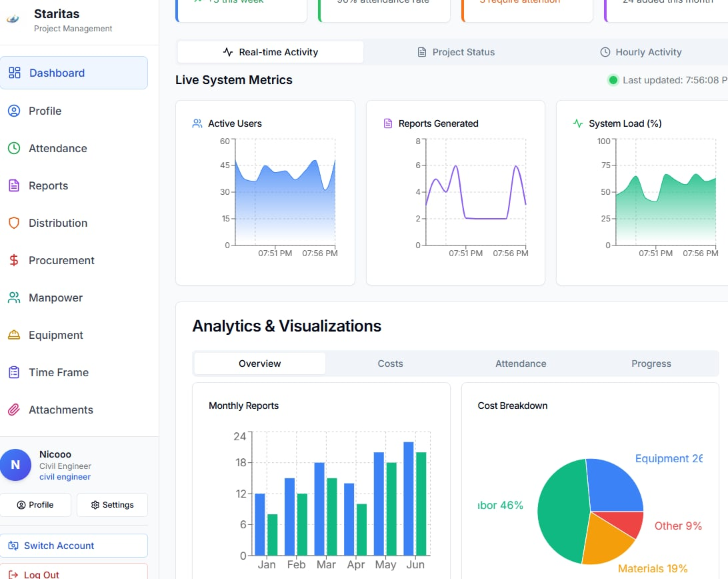728x579 pixels.
Task: Select the Procurement dollar icon
Action: 15,260
